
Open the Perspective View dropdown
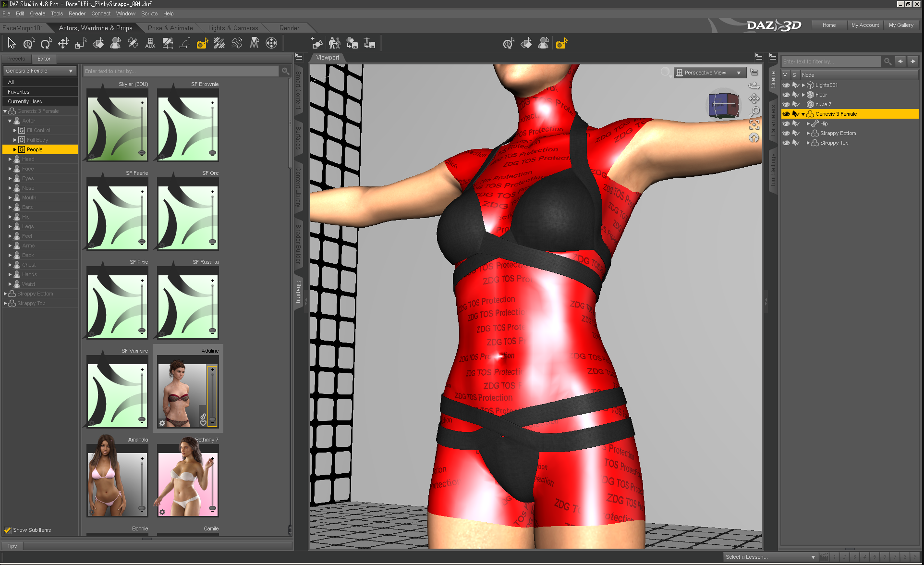click(710, 73)
